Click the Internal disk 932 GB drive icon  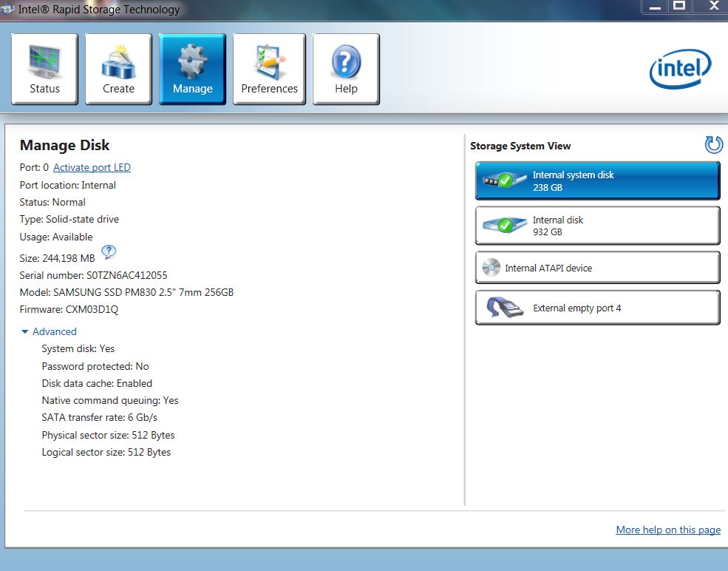pyautogui.click(x=504, y=226)
